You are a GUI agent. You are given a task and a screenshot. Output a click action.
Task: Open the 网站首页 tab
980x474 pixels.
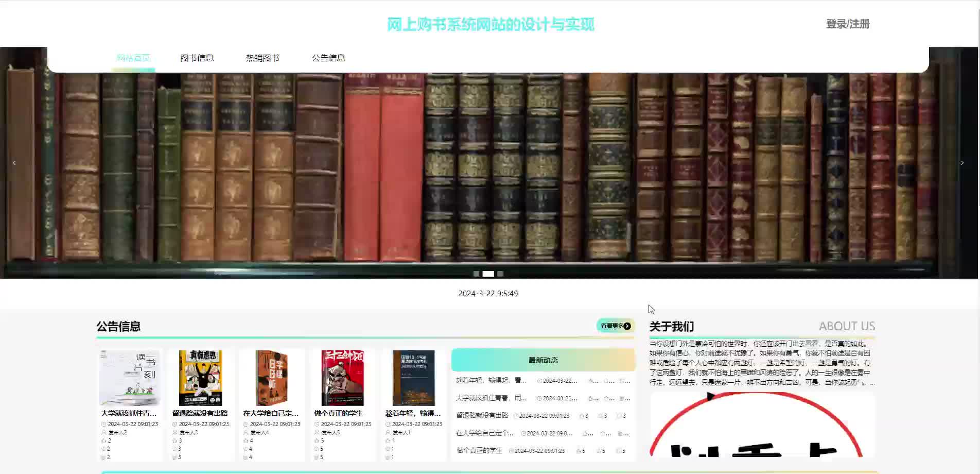[x=133, y=58]
